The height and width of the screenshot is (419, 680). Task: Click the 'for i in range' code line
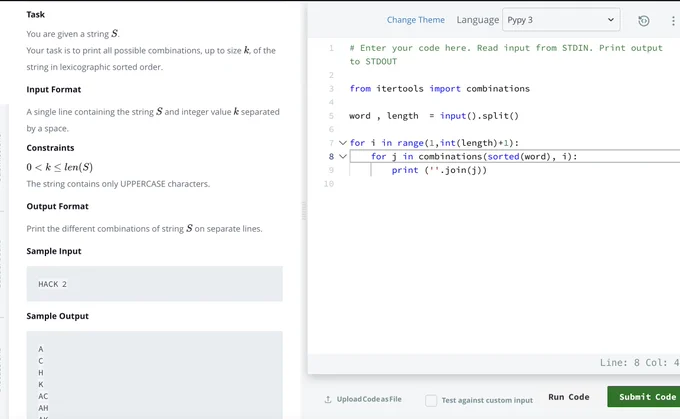click(x=434, y=143)
